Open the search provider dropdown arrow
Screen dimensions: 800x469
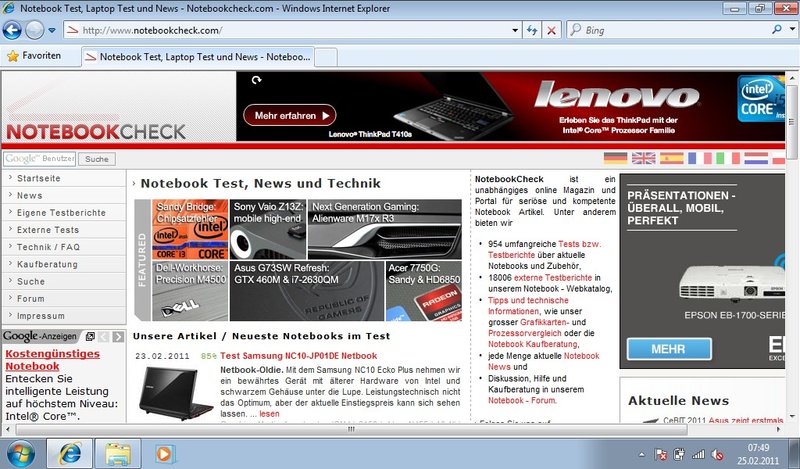792,30
